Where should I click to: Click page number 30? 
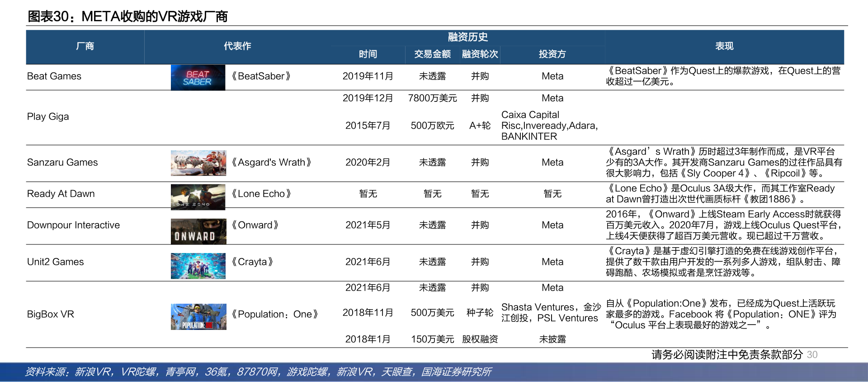point(812,355)
